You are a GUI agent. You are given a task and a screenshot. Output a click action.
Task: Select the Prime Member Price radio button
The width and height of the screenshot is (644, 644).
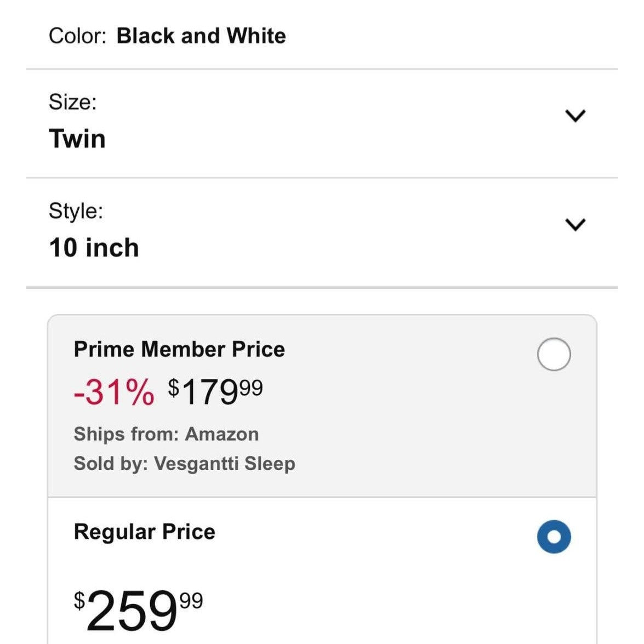[x=554, y=355]
